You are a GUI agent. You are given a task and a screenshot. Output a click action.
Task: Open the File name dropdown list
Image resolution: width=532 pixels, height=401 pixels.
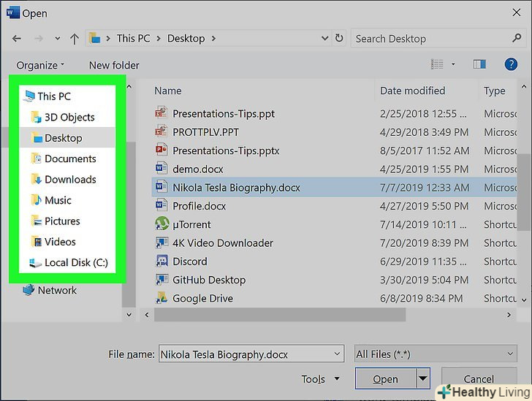pos(337,354)
